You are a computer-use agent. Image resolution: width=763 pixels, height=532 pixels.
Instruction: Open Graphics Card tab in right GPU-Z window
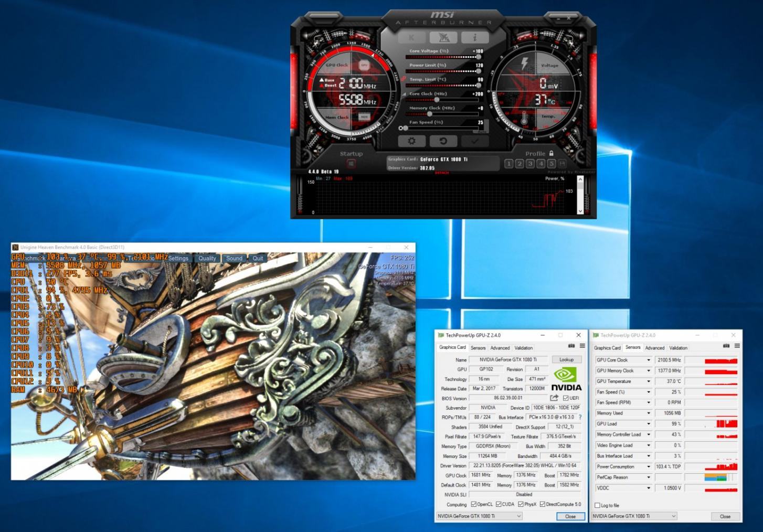pos(607,347)
